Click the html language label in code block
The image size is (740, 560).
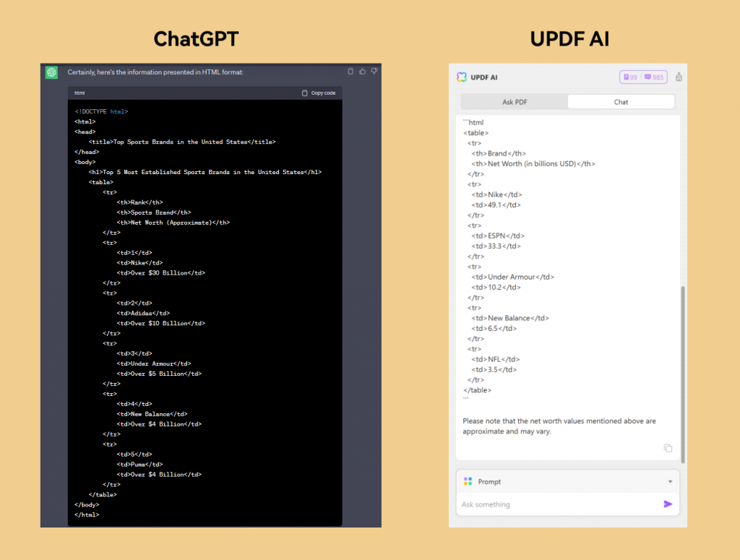(x=79, y=93)
